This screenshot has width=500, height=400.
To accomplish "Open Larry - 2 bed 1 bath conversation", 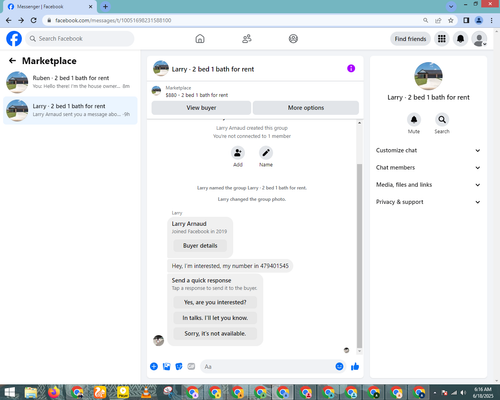I will pyautogui.click(x=70, y=110).
